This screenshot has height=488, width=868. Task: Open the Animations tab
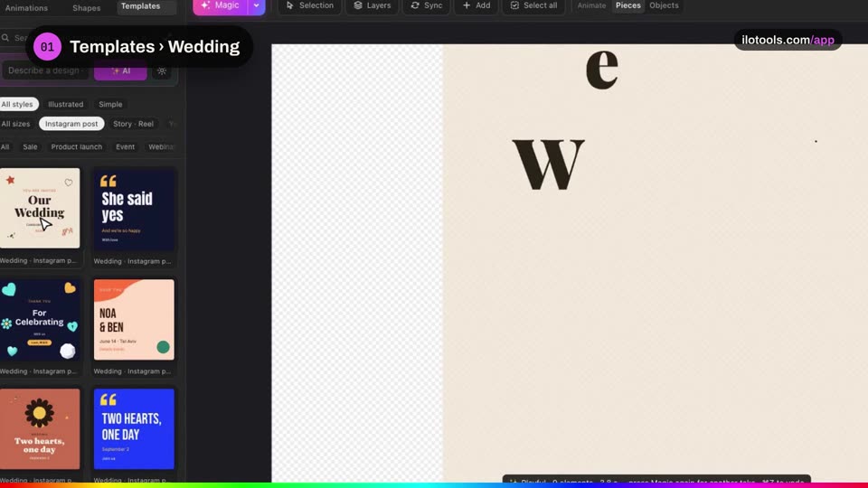26,8
